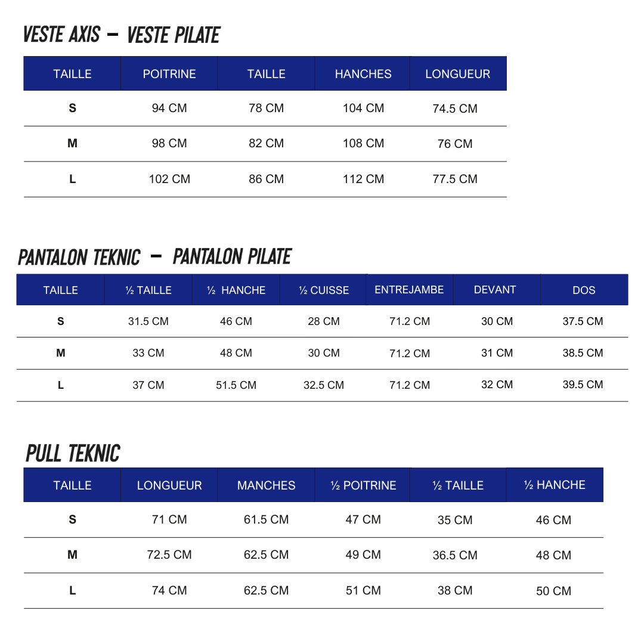Select the 51.5 CM half-hip value
This screenshot has width=644, height=644.
236,385
